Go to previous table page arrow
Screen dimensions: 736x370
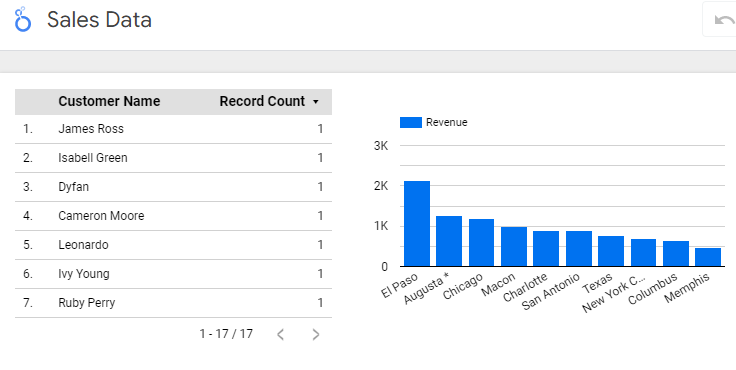(280, 334)
